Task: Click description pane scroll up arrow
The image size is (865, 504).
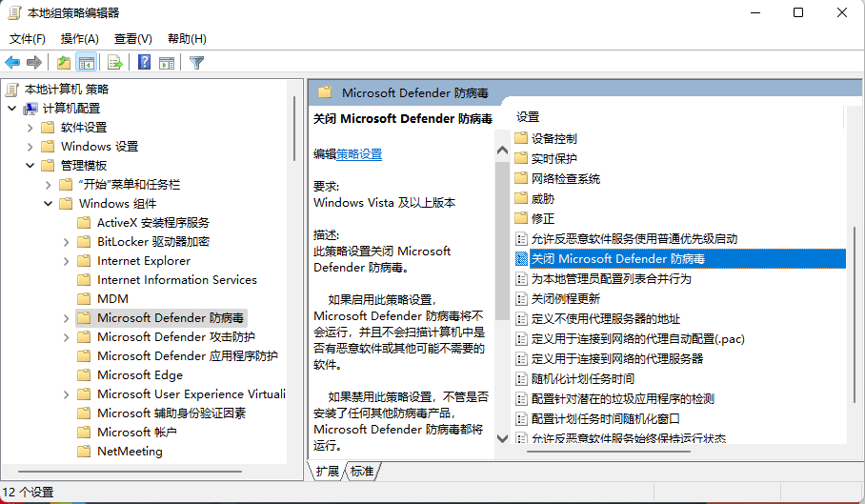Action: (502, 150)
